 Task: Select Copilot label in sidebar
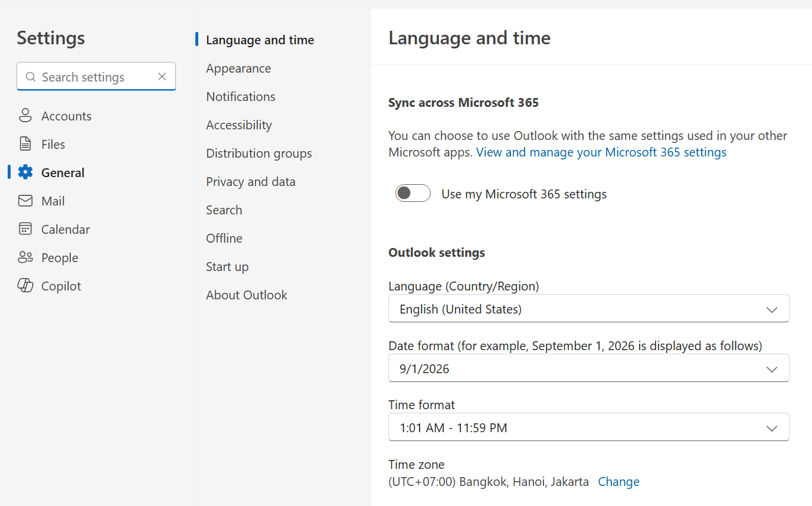(x=61, y=286)
